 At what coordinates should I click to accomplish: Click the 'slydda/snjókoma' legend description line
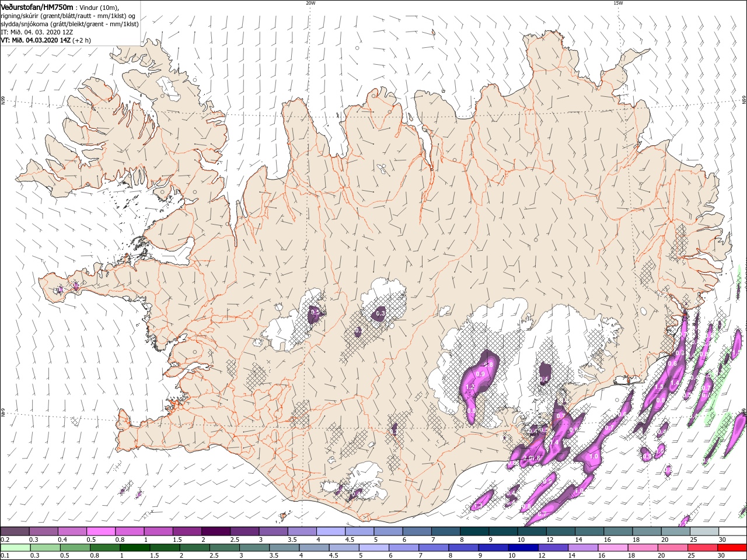click(69, 24)
